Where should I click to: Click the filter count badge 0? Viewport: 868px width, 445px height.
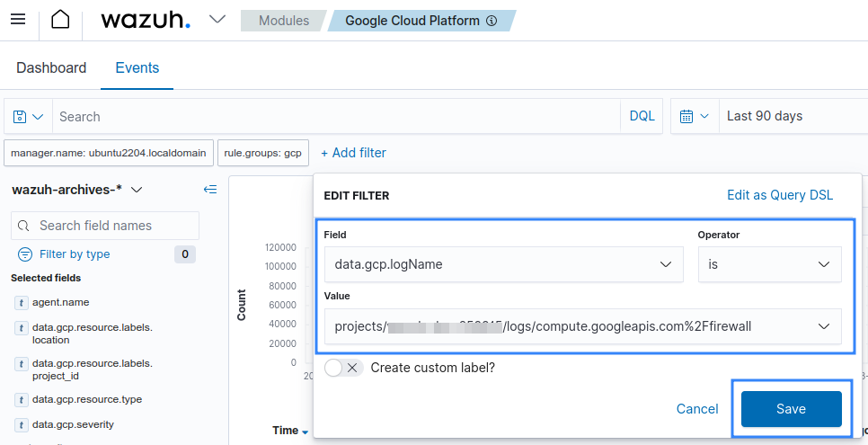(x=185, y=254)
